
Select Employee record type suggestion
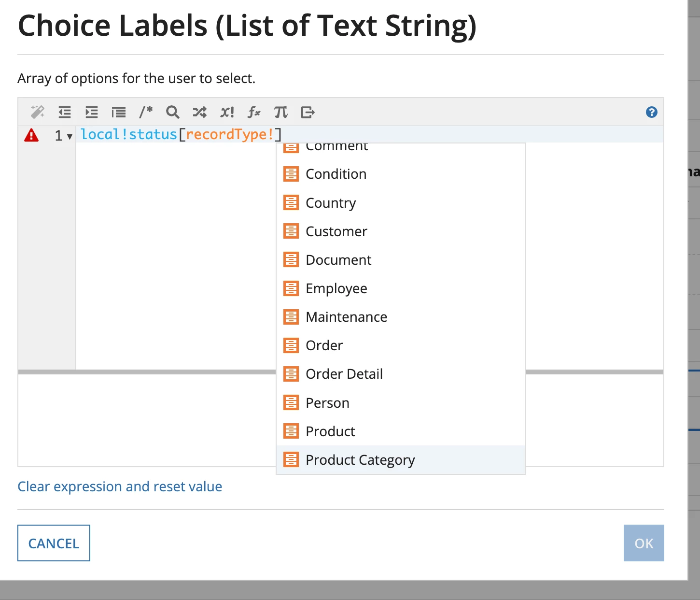400,288
